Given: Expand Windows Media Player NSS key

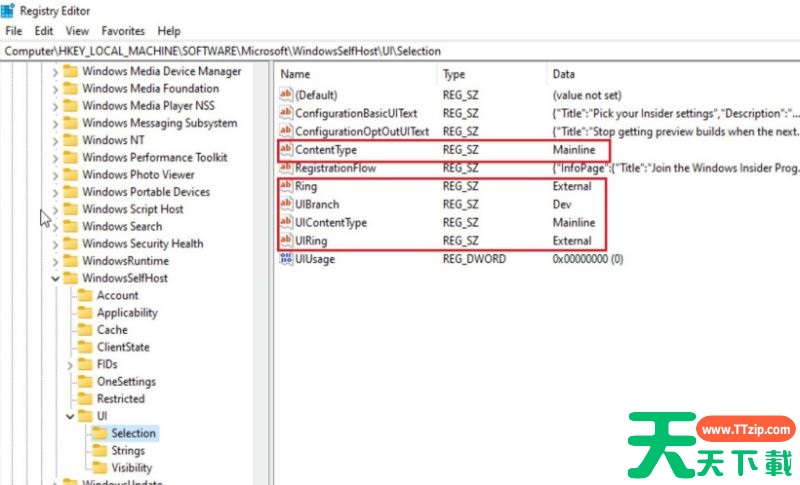Looking at the screenshot, I should (55, 107).
